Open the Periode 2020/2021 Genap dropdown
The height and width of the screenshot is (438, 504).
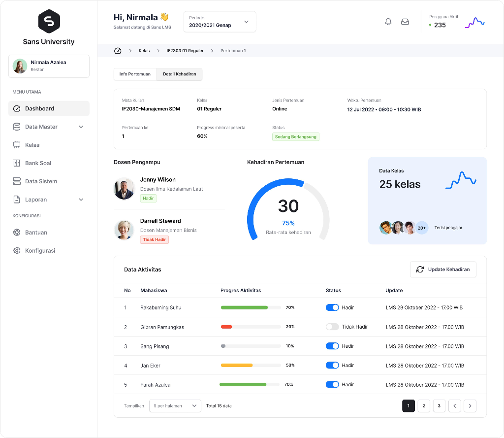[x=220, y=22]
